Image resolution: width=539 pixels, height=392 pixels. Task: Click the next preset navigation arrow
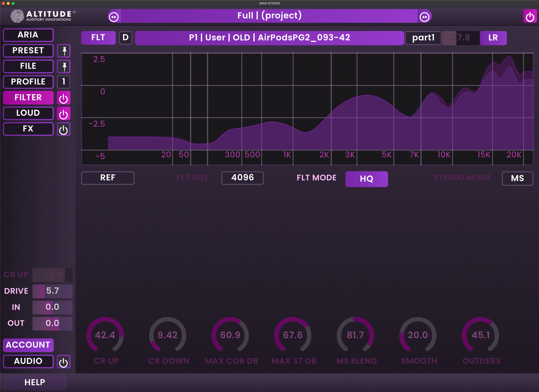click(424, 16)
